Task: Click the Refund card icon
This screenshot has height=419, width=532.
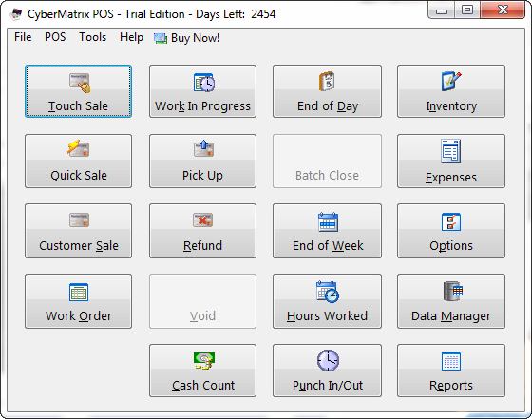Action: tap(203, 220)
